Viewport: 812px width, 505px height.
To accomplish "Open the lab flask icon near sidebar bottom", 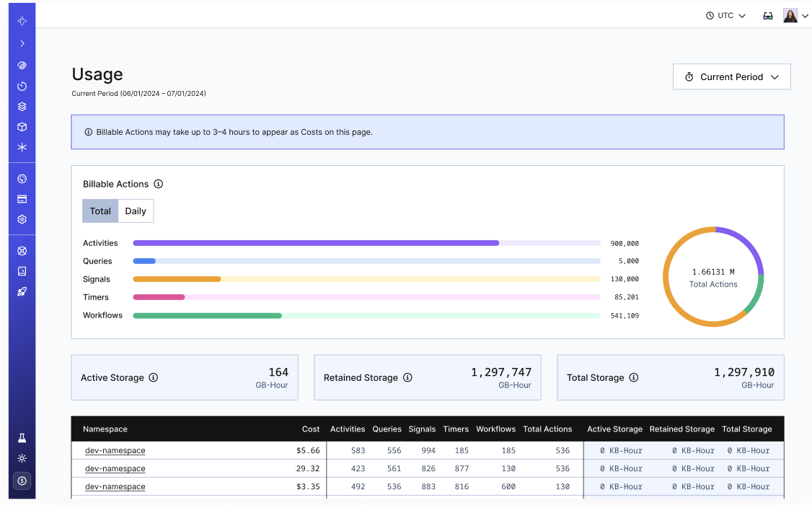I will (22, 437).
